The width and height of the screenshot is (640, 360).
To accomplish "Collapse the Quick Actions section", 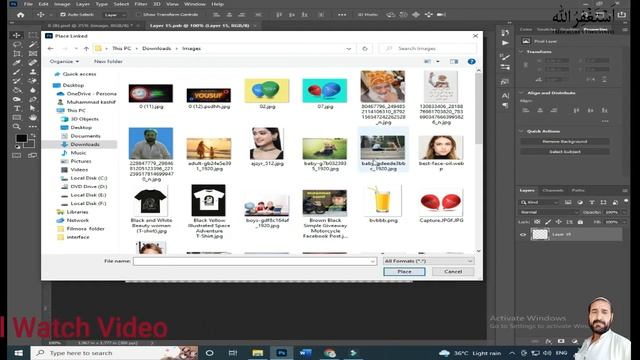I will 521,131.
